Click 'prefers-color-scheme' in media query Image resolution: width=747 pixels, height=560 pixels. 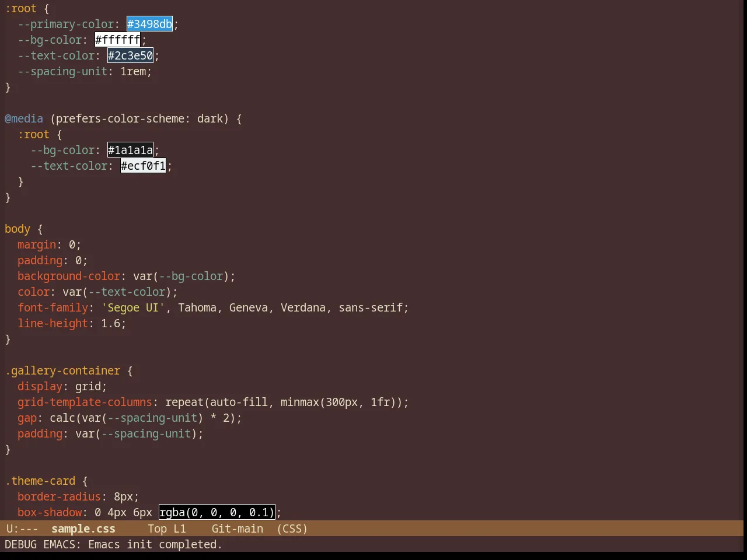[120, 118]
